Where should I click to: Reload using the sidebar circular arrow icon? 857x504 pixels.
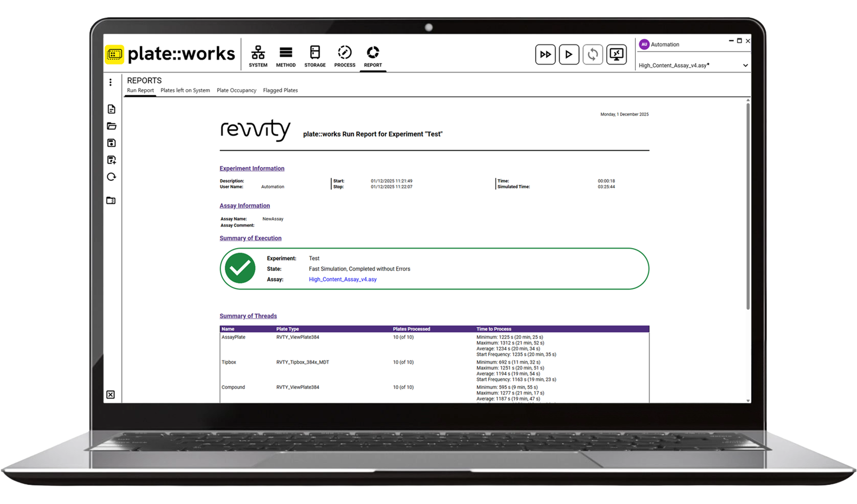point(111,177)
